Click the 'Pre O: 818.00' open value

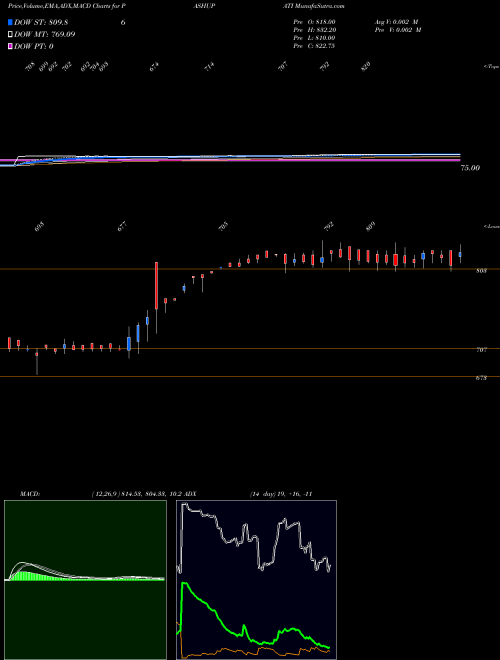[314, 22]
